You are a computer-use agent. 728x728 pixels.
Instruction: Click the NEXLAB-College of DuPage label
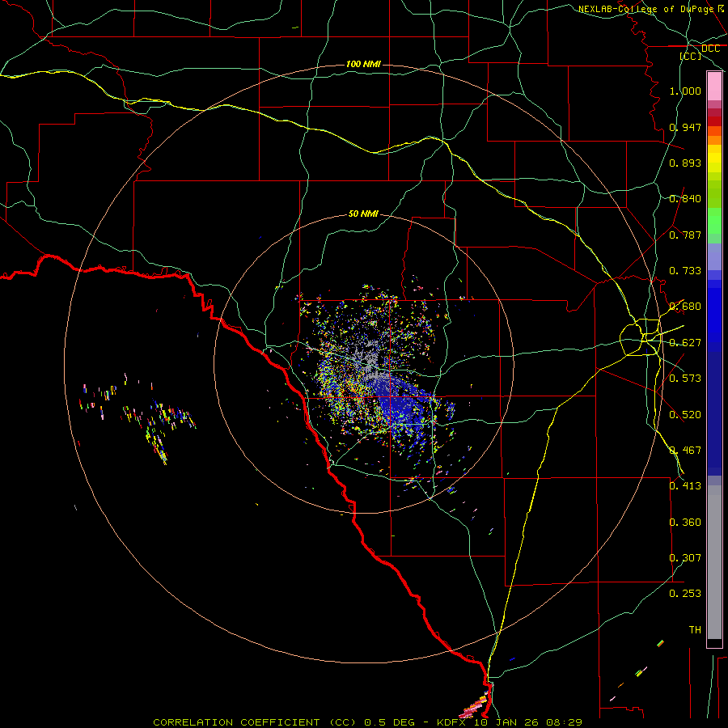click(645, 8)
